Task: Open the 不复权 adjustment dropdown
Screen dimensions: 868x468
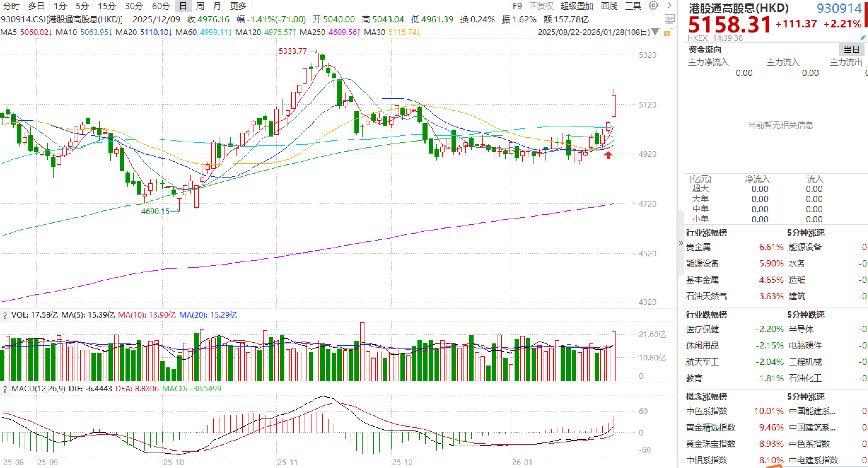Action: point(541,6)
